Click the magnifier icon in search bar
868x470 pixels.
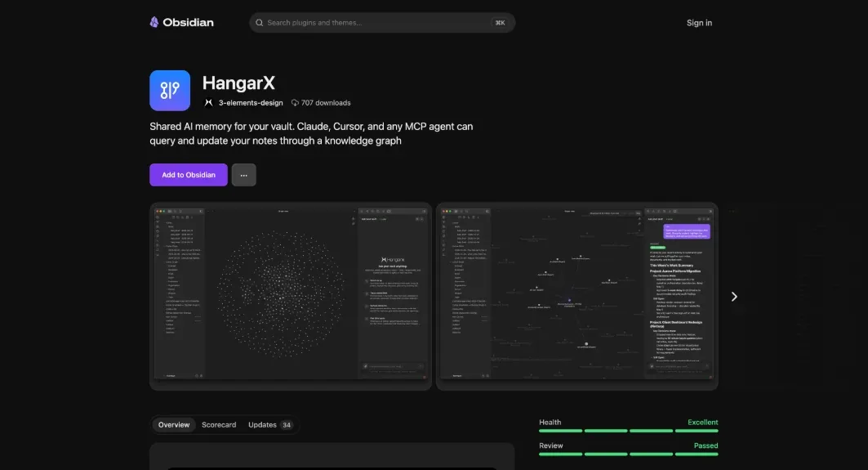pyautogui.click(x=259, y=23)
